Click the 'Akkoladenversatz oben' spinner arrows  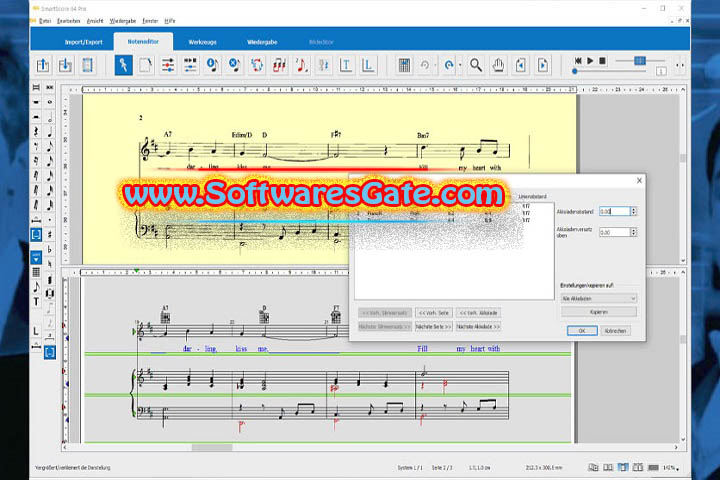(x=634, y=232)
